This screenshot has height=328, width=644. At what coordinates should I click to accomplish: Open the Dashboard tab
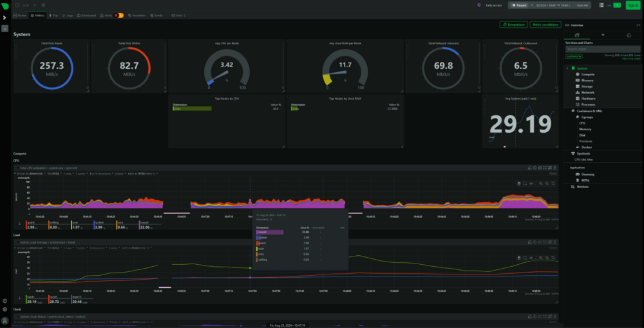point(87,15)
